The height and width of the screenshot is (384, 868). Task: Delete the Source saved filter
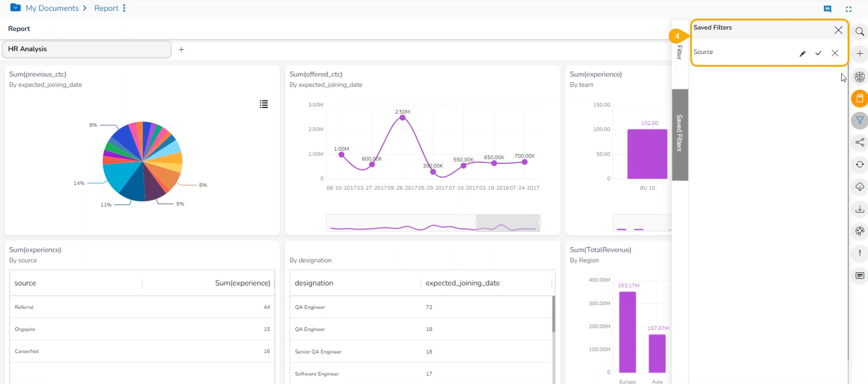click(834, 53)
